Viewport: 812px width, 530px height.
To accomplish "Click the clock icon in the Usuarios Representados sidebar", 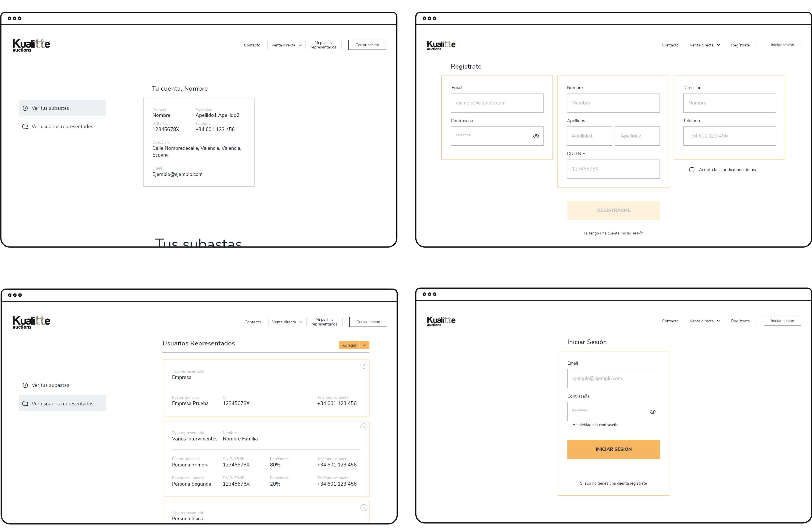I will [x=25, y=385].
